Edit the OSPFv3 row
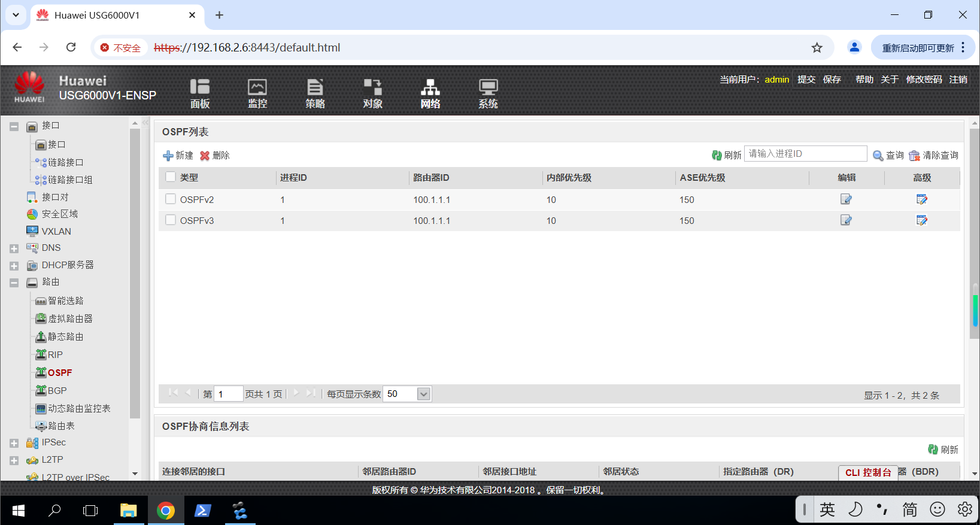This screenshot has height=525, width=980. [846, 220]
